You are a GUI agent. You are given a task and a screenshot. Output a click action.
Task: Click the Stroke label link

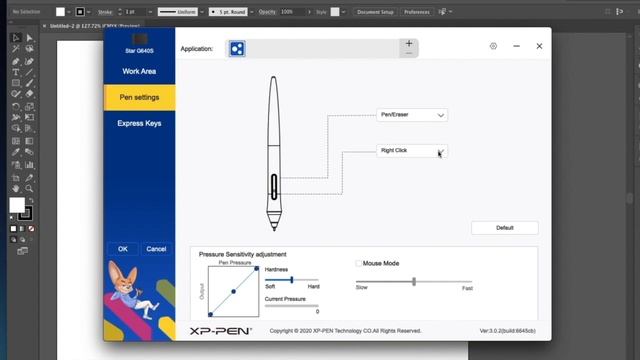pos(105,12)
